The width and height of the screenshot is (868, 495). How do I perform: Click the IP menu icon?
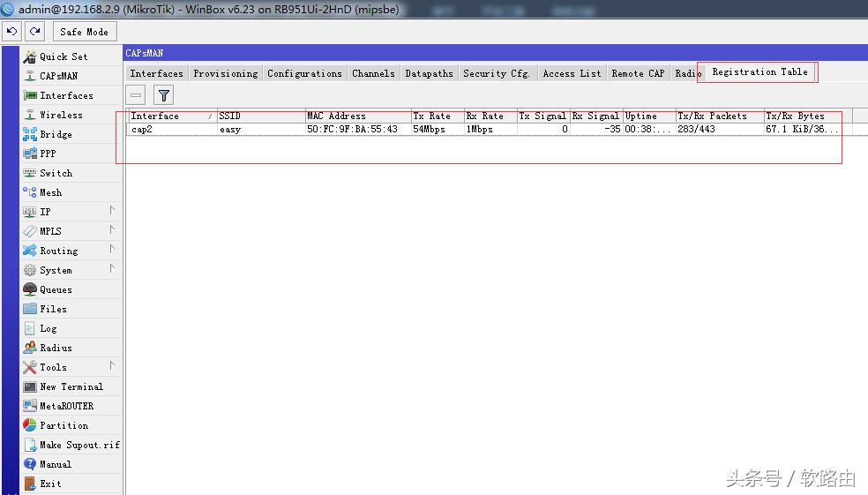29,212
